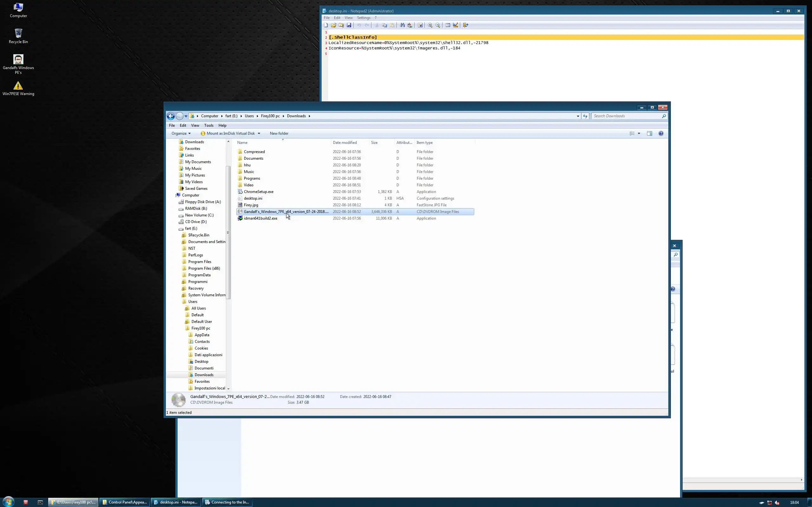Open the Organize dropdown
Screen dimensions: 812x507
pos(181,133)
